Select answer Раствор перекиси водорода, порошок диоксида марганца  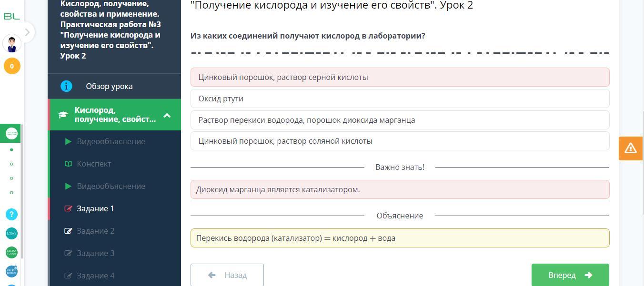[x=400, y=120]
